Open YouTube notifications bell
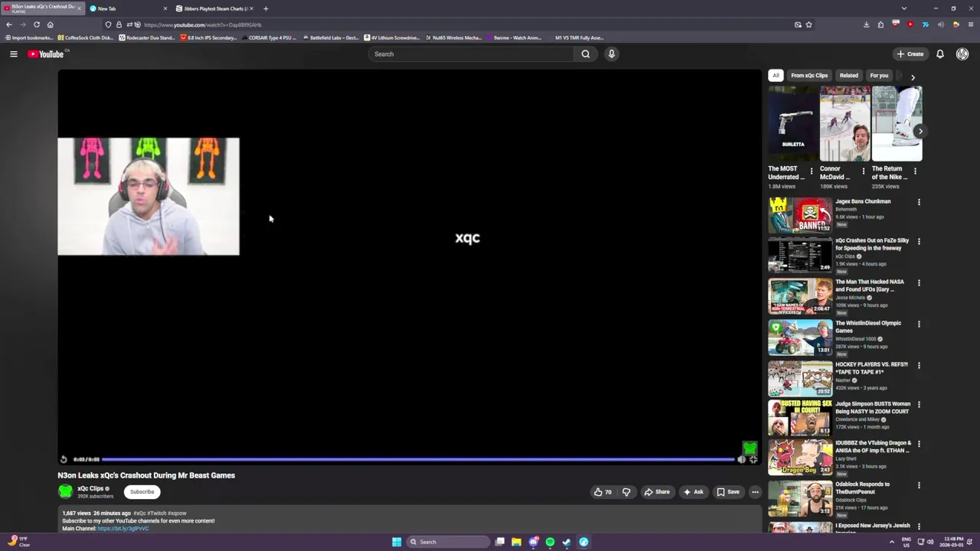The width and height of the screenshot is (980, 551). [x=940, y=54]
